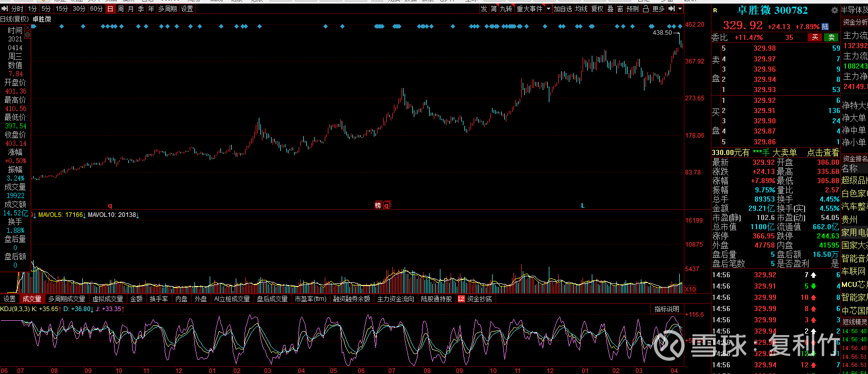The width and height of the screenshot is (868, 374).
Task: Open the 资金抄底 indicator tab
Action: tap(480, 299)
